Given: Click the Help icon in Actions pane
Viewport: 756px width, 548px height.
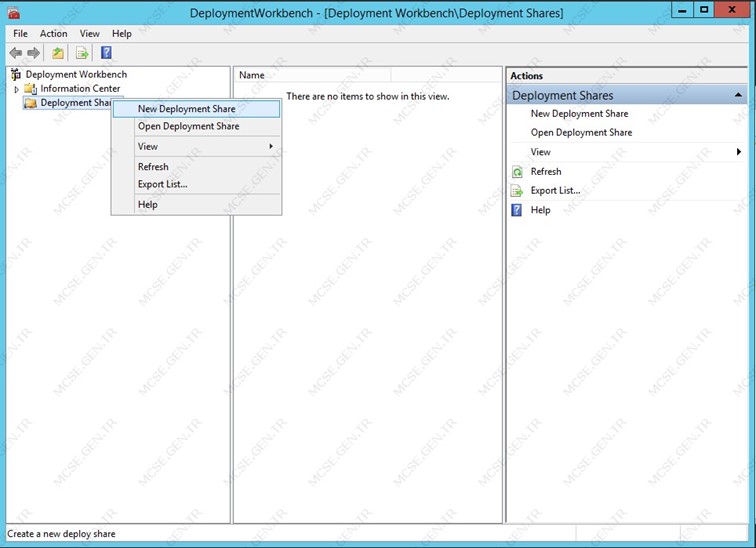Looking at the screenshot, I should pyautogui.click(x=516, y=210).
